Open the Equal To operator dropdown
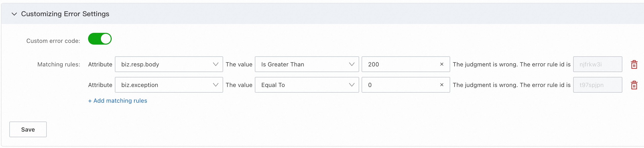This screenshot has height=148, width=644. point(307,85)
